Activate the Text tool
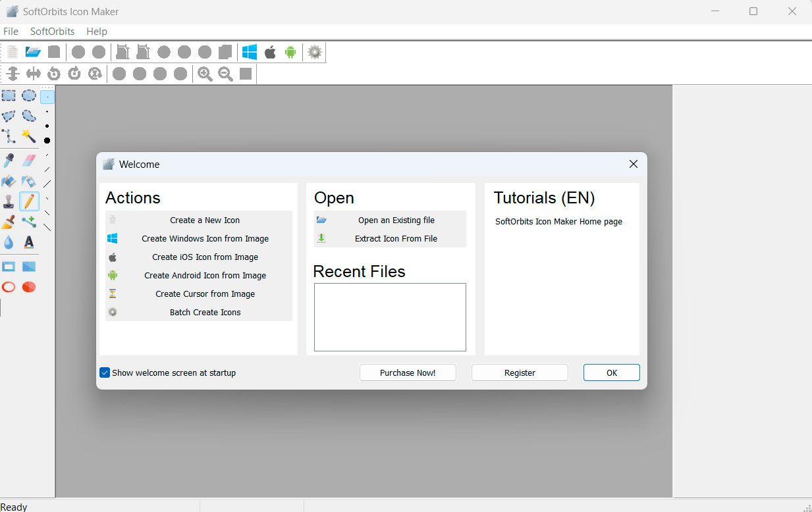 coord(29,242)
